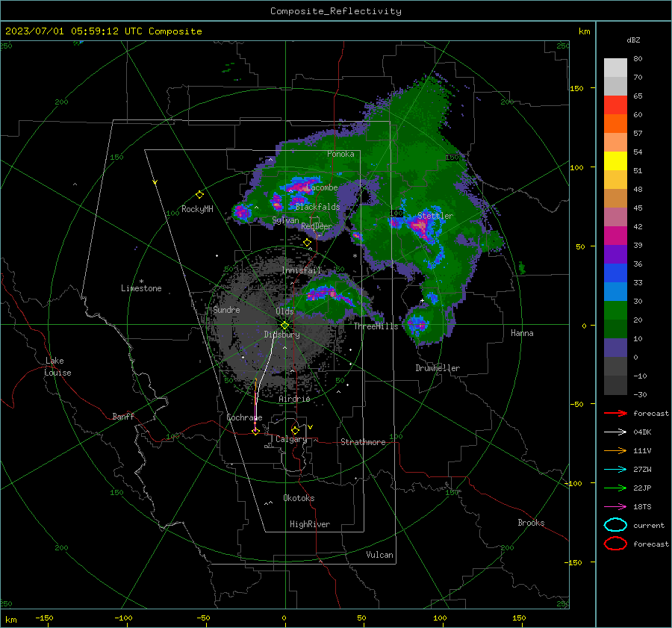The width and height of the screenshot is (672, 628).
Task: Click the intense storm cell near Stettler
Action: (418, 226)
